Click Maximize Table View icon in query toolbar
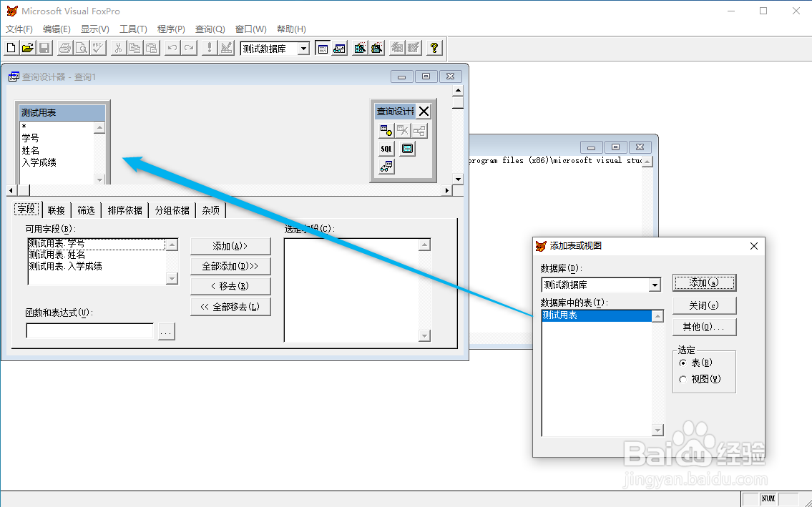Image resolution: width=812 pixels, height=507 pixels. (x=408, y=149)
